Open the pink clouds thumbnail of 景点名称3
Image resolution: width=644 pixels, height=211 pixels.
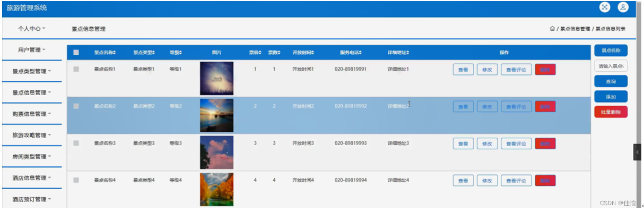(216, 153)
